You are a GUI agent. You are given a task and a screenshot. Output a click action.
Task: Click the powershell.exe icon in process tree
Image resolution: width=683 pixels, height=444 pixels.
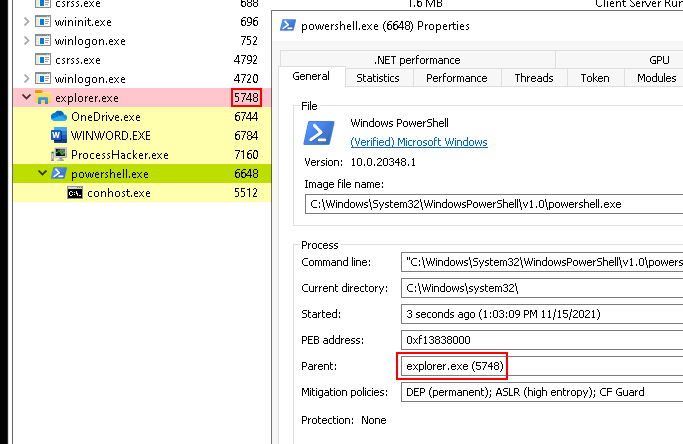point(58,174)
